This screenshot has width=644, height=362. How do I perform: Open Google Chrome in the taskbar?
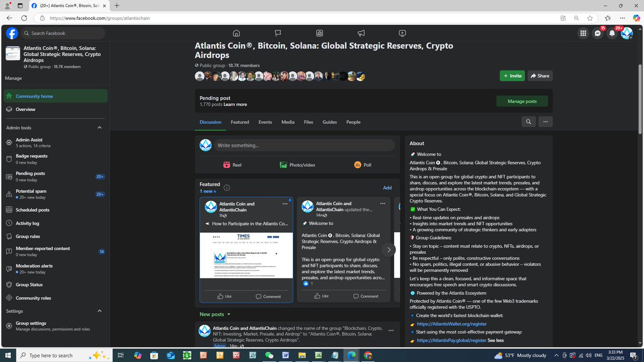[x=368, y=355]
